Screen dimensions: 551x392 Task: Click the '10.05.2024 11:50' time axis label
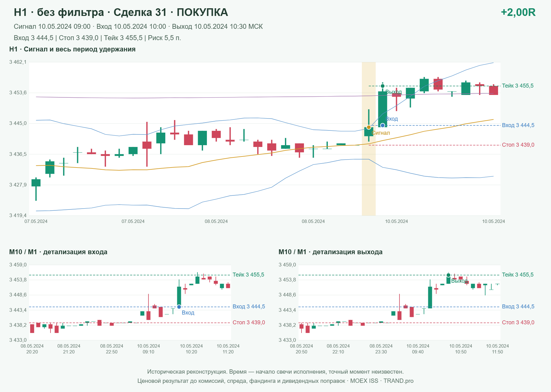[x=497, y=349]
